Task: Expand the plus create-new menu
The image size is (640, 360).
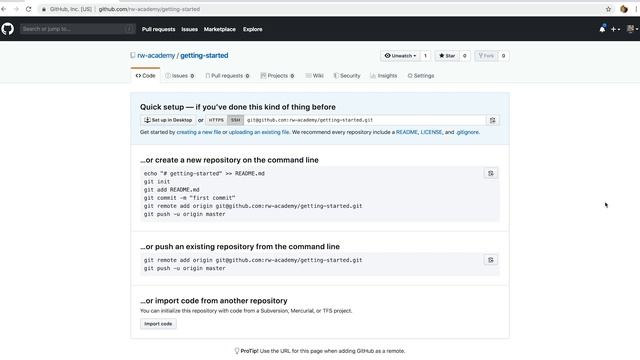Action: coord(615,29)
